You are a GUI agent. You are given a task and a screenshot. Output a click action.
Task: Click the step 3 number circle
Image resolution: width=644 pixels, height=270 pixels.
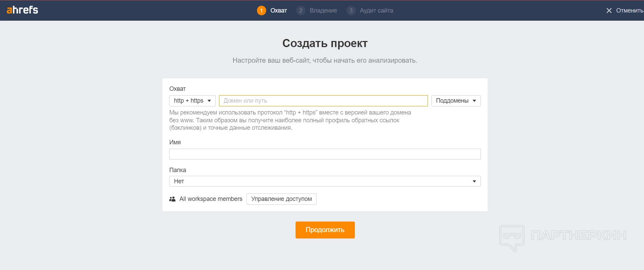coord(351,11)
